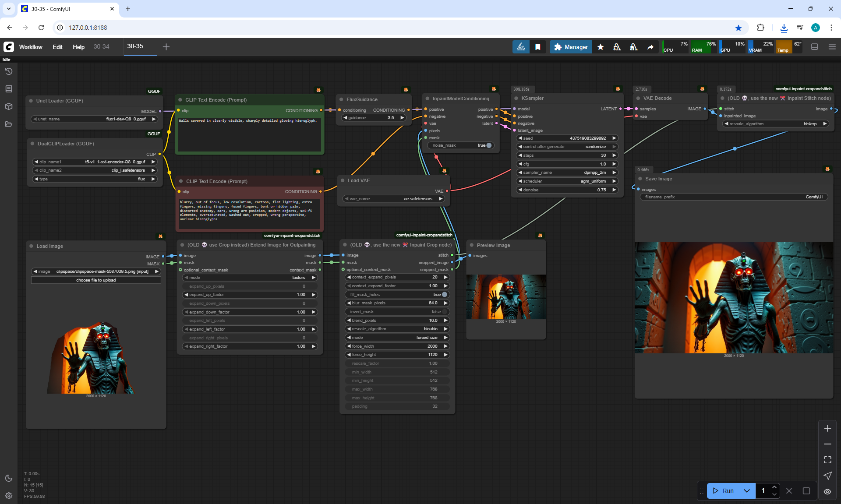Open the queue history sidebar icon

coord(9,71)
